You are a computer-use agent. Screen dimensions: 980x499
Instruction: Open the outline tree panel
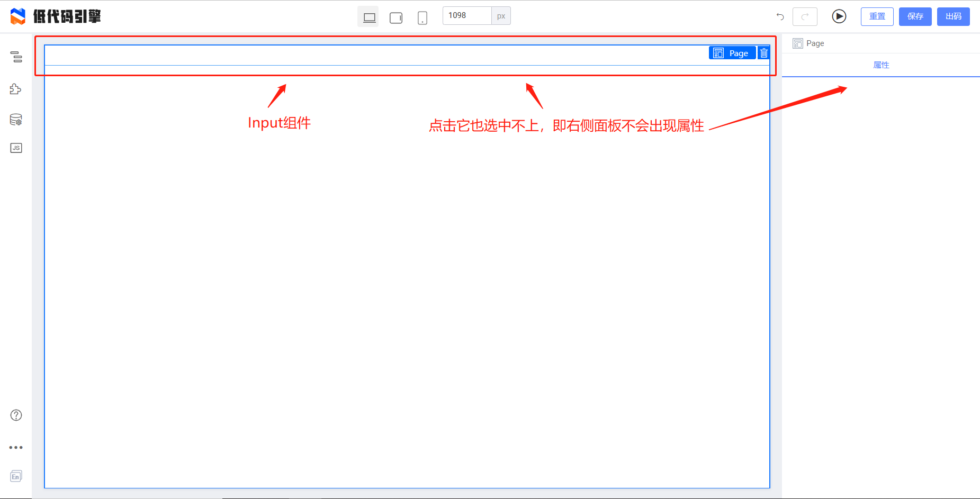click(16, 57)
